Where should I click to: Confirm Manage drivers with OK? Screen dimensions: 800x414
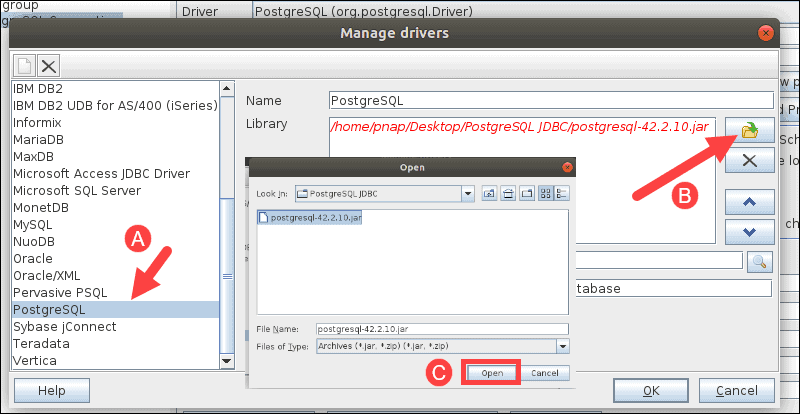(x=652, y=391)
